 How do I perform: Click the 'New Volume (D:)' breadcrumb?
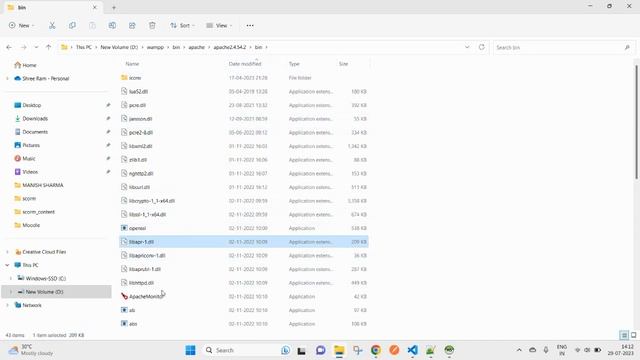[119, 47]
